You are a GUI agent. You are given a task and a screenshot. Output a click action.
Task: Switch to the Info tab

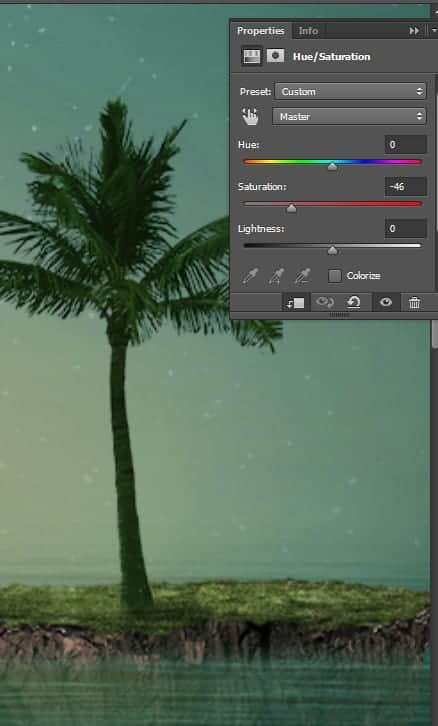[x=308, y=31]
